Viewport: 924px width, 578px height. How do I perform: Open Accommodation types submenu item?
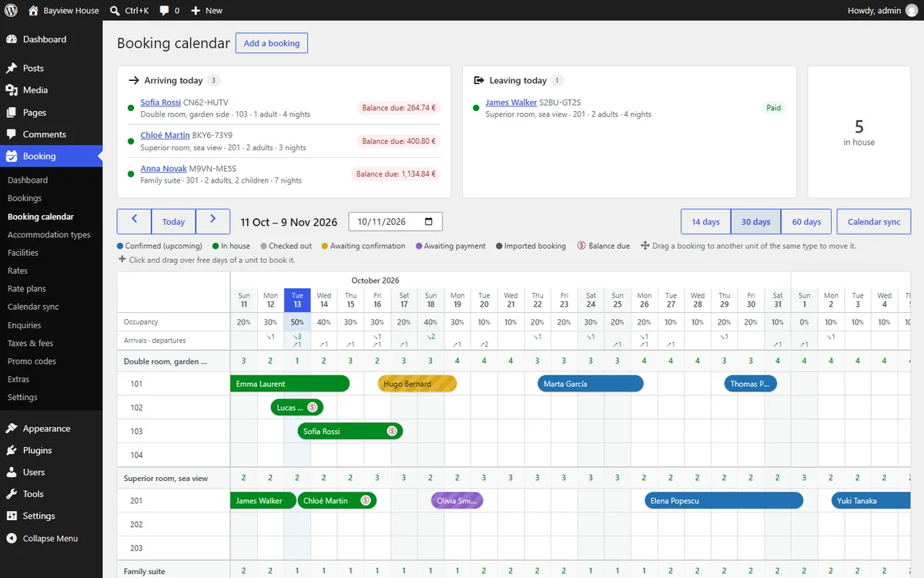coord(49,234)
